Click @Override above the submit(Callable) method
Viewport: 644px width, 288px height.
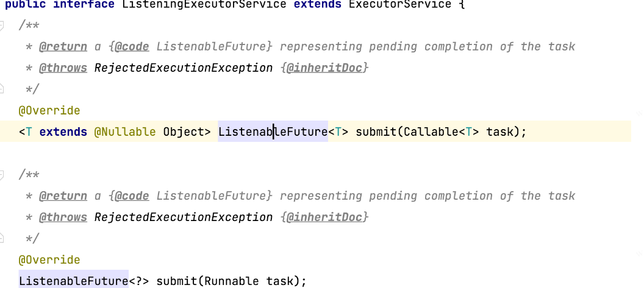(49, 111)
